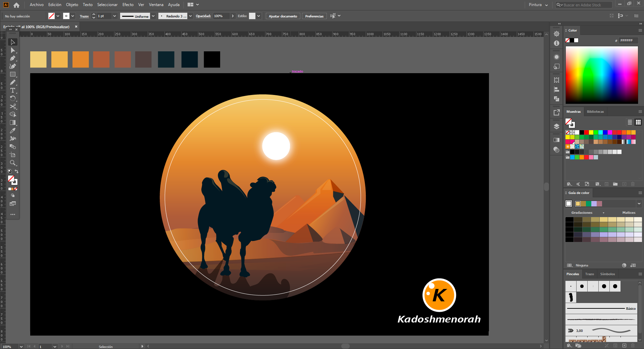The height and width of the screenshot is (349, 644).
Task: Click the hex color FFFFFF field
Action: pyautogui.click(x=629, y=41)
